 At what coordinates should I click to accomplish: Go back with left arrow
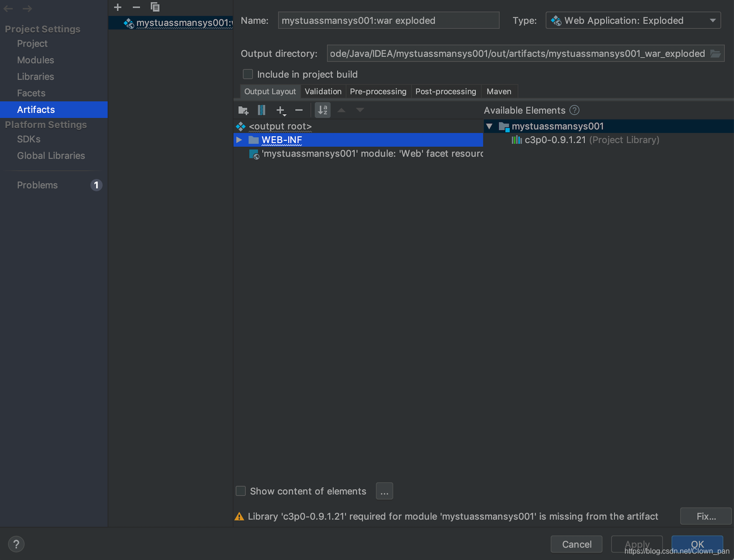[x=8, y=8]
